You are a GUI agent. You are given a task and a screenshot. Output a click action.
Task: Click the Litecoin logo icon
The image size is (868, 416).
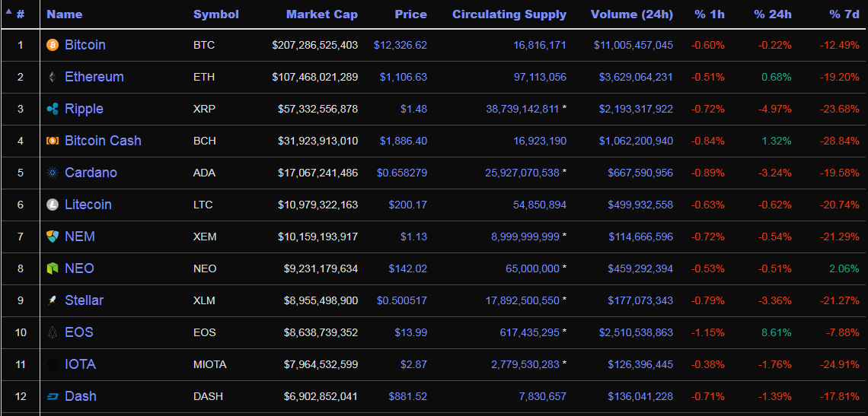(x=53, y=205)
